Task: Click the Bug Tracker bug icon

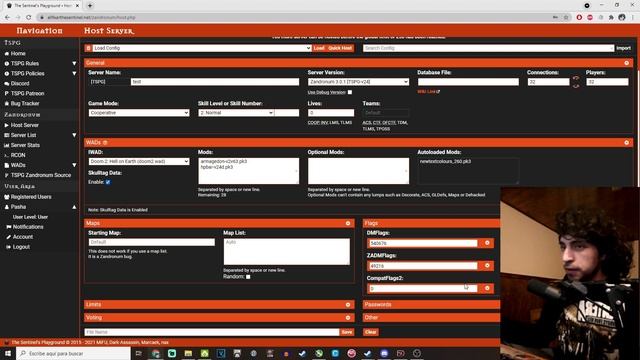Action: [x=7, y=104]
